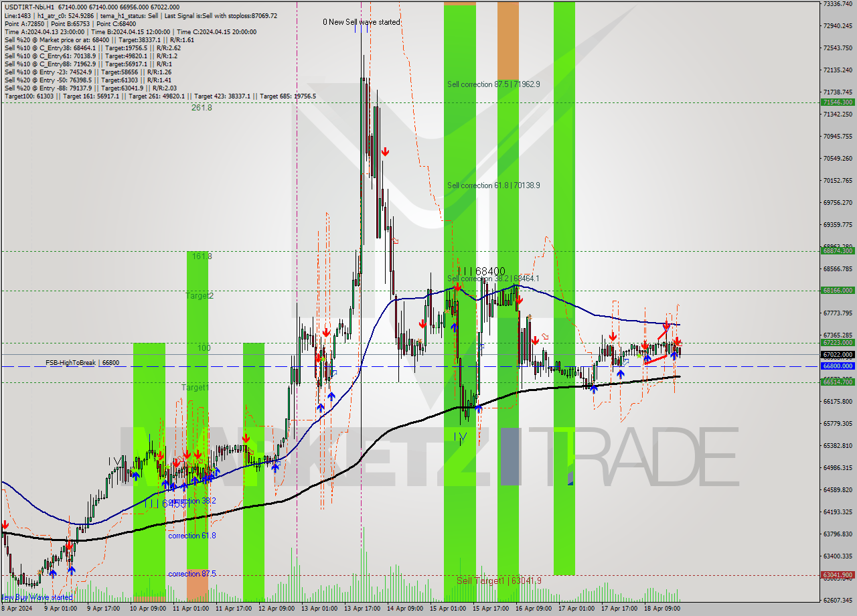Click 'Sell %10 @ Entry -23: 74524.9' line
The image size is (857, 616).
tap(88, 72)
